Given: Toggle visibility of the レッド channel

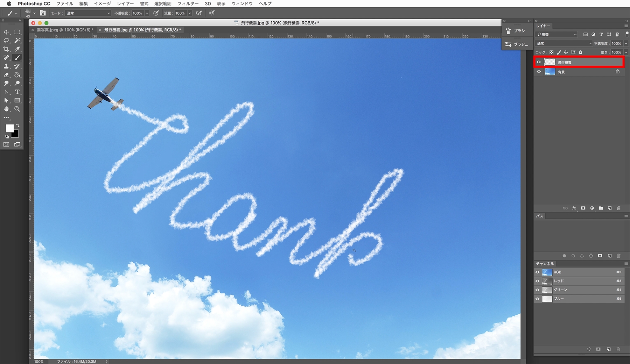Looking at the screenshot, I should pos(538,281).
